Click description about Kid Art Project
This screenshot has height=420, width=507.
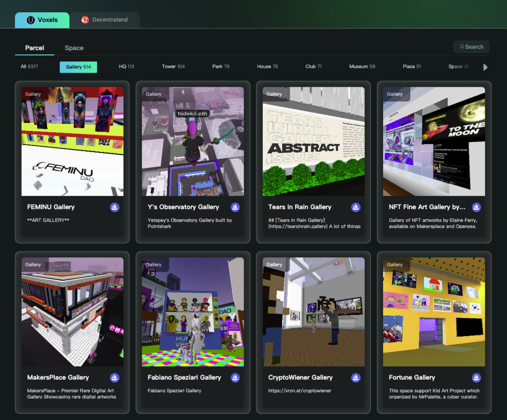click(434, 394)
